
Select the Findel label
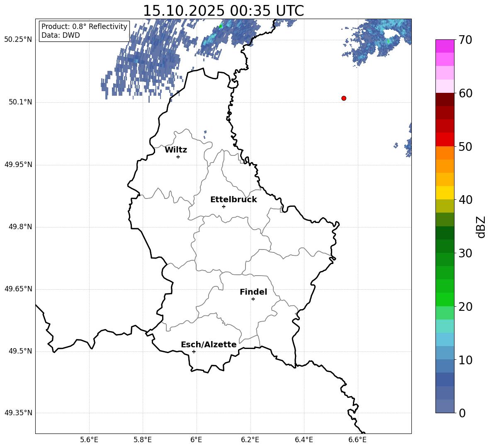coord(253,292)
